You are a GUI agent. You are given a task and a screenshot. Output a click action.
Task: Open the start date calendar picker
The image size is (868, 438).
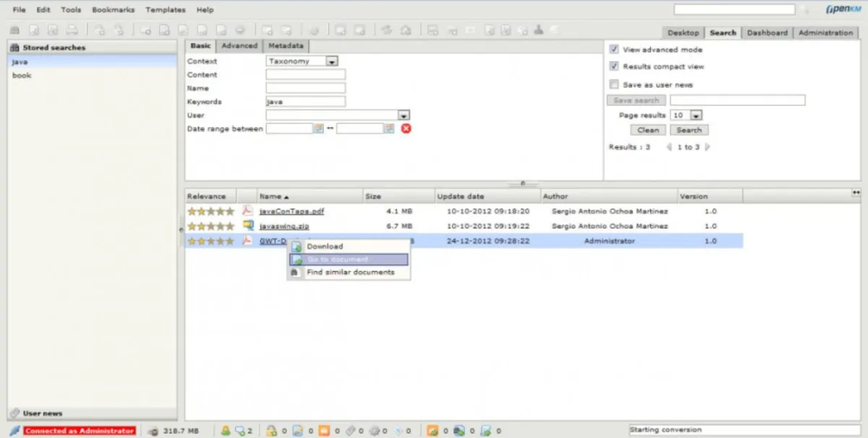[318, 128]
